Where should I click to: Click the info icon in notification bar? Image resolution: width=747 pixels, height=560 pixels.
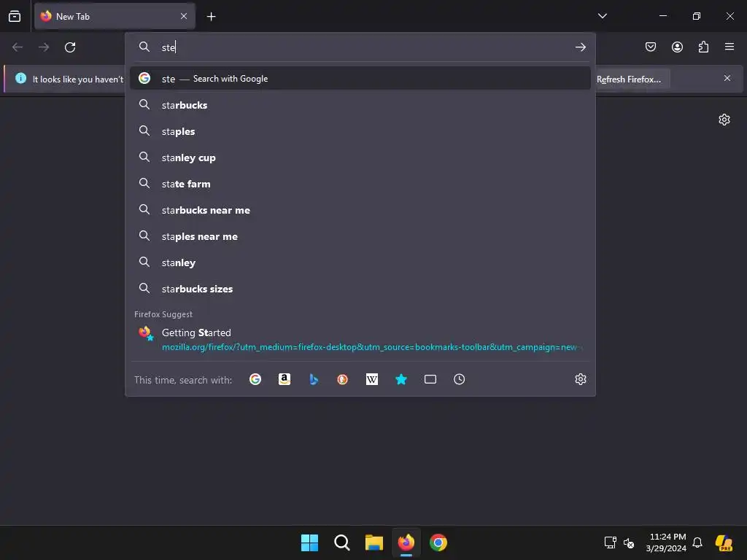coord(20,78)
